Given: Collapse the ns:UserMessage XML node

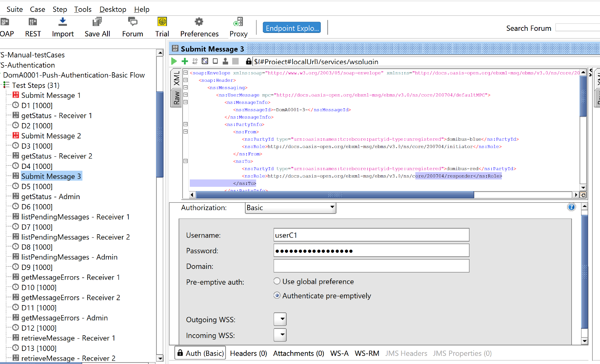Looking at the screenshot, I should 186,95.
